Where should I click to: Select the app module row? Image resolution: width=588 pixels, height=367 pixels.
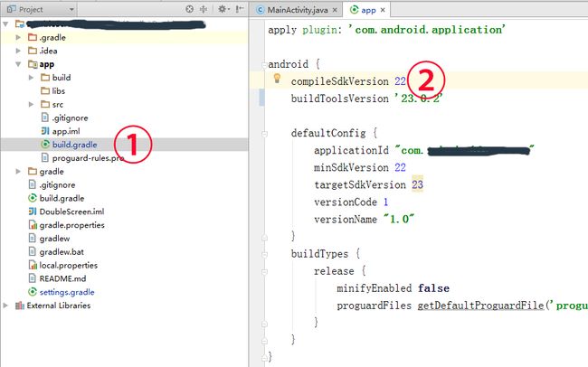tap(124, 64)
